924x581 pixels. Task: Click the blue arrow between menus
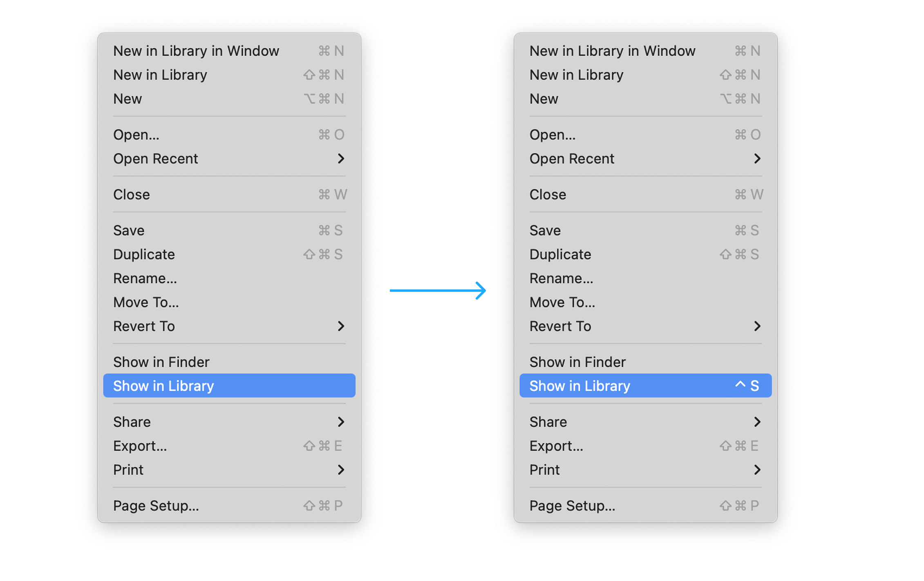point(441,294)
